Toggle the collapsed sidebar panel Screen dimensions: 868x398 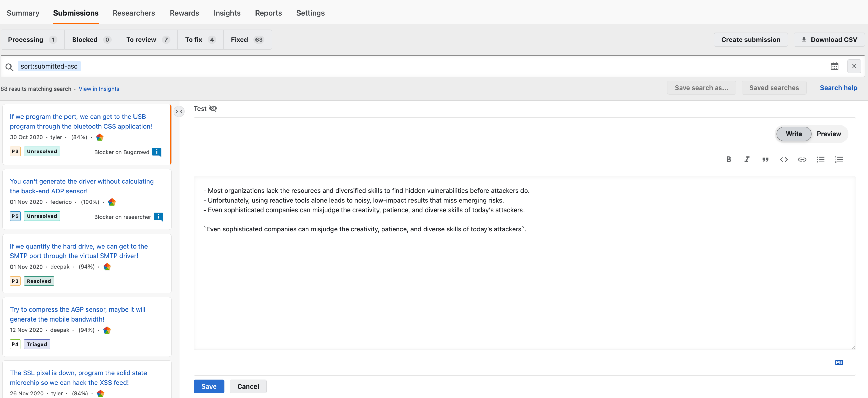pos(179,111)
